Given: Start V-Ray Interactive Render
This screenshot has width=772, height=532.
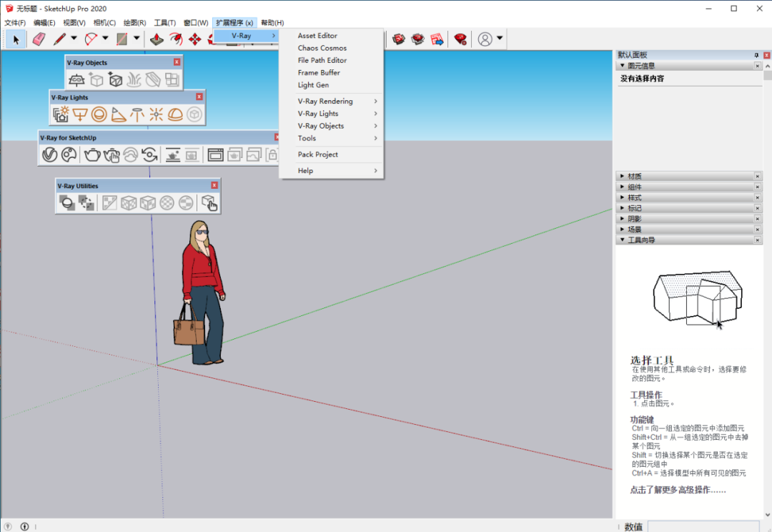Looking at the screenshot, I should coord(112,154).
